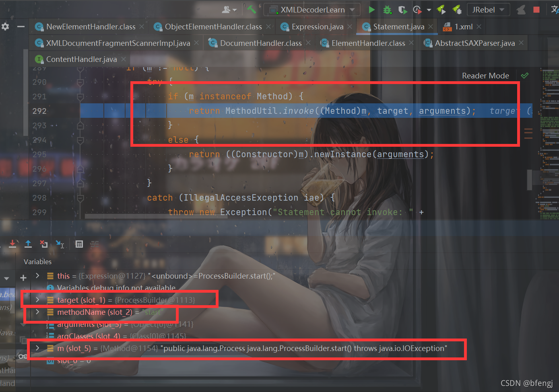Close the AbstractSAXParser.java tab
Viewport: 559px width, 392px height.
pyautogui.click(x=521, y=43)
